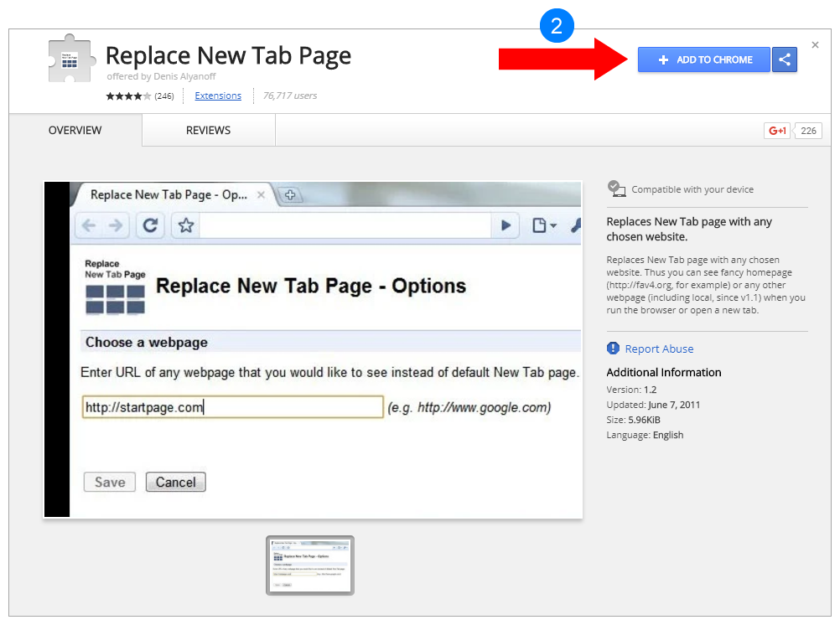
Task: Close the extension details dialog
Action: [815, 45]
